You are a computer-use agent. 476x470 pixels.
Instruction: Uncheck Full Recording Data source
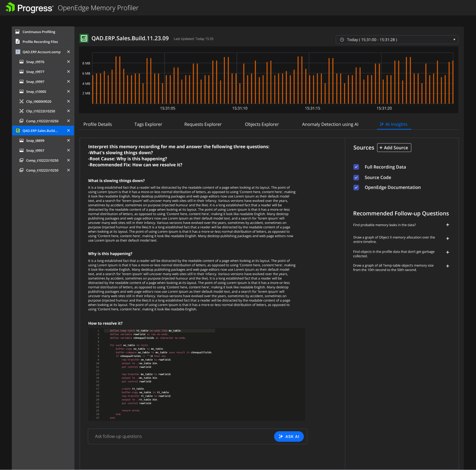pyautogui.click(x=356, y=167)
